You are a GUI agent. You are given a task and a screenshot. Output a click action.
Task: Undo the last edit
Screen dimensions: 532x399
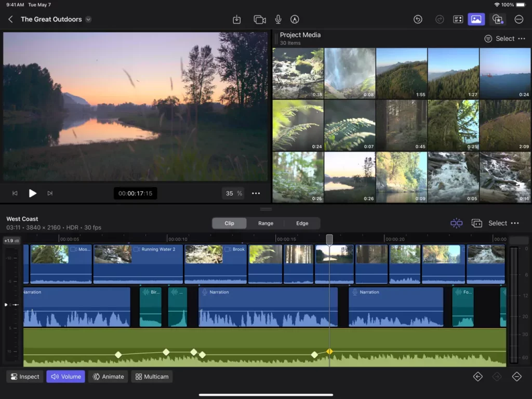(418, 19)
